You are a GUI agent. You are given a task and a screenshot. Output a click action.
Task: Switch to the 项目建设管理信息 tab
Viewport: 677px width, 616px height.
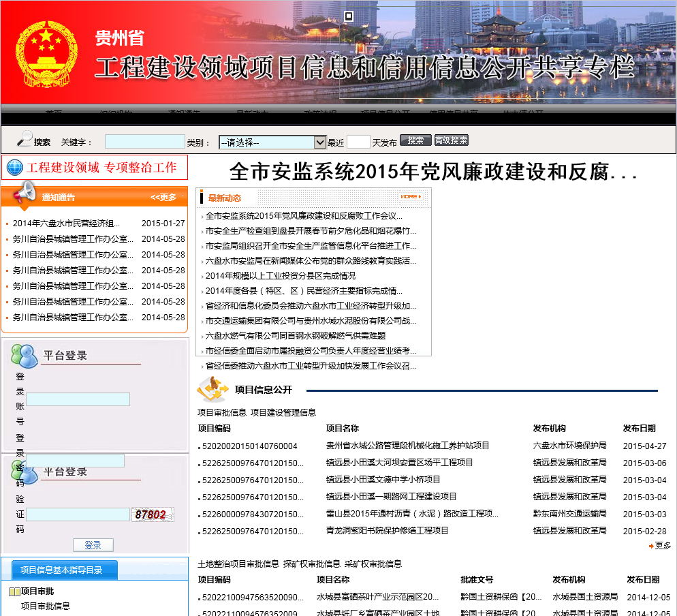[283, 412]
